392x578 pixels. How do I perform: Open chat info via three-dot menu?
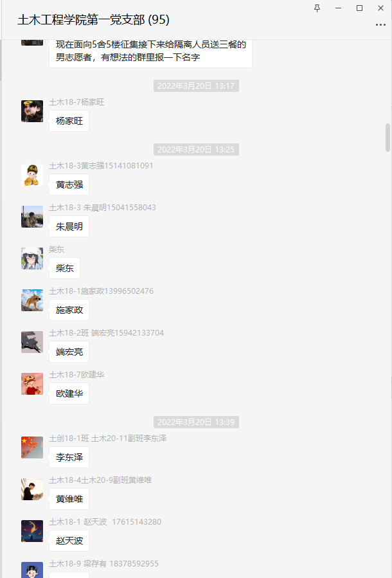pos(380,24)
